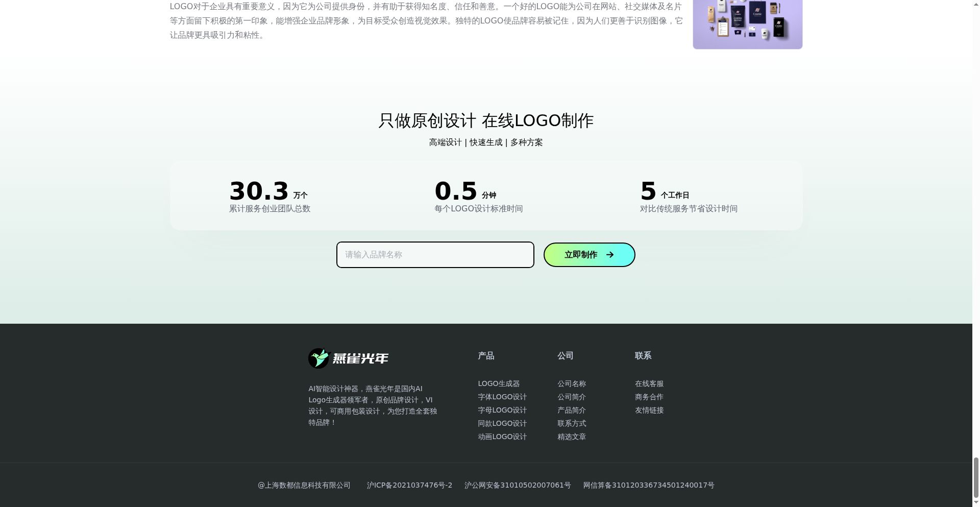Click the brand name input field

click(435, 254)
